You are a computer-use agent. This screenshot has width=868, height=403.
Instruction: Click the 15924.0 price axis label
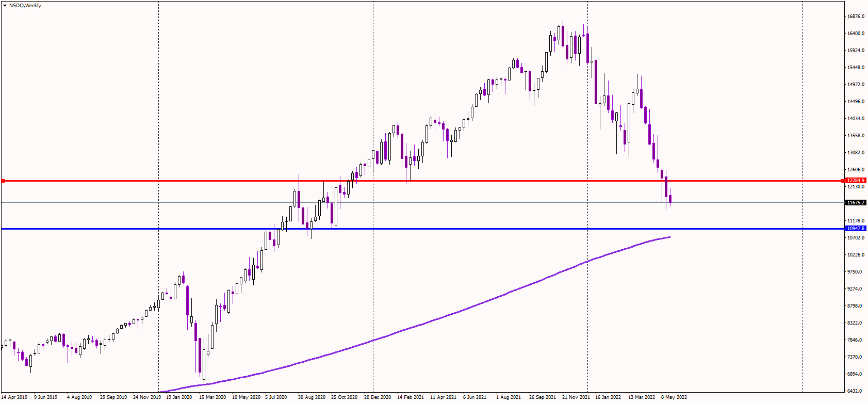pyautogui.click(x=856, y=51)
